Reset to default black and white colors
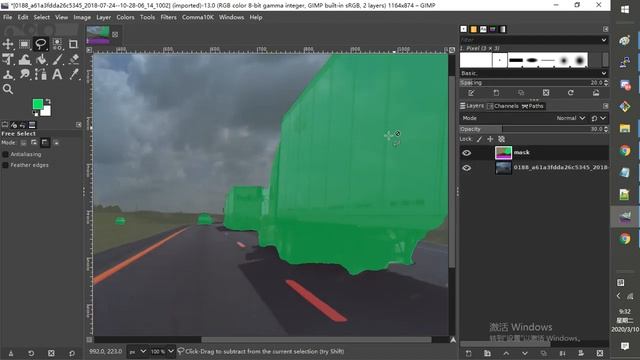 click(x=35, y=113)
